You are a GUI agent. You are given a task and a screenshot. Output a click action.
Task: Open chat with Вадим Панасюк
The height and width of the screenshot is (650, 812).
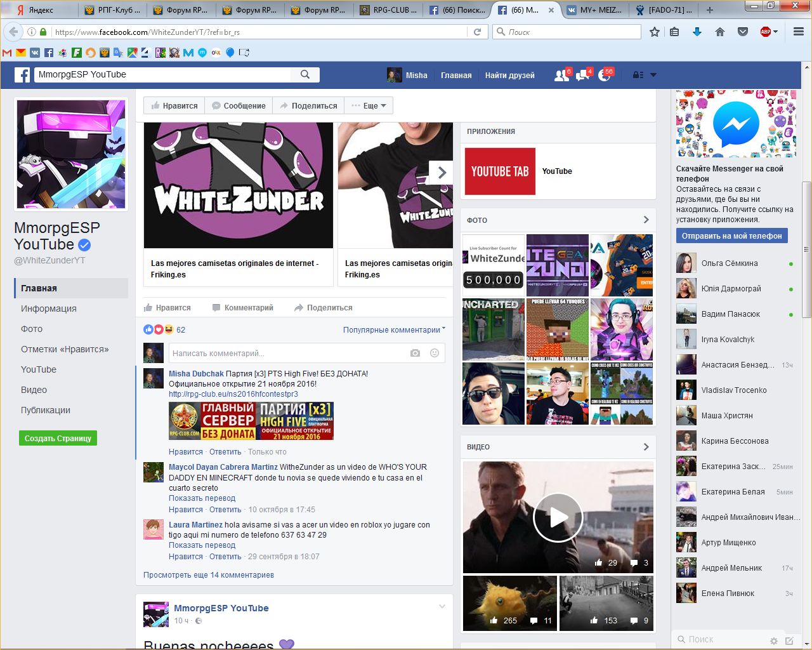click(735, 314)
